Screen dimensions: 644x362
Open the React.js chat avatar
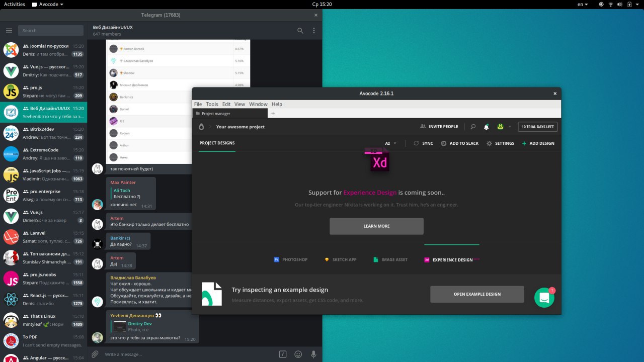[x=11, y=300]
